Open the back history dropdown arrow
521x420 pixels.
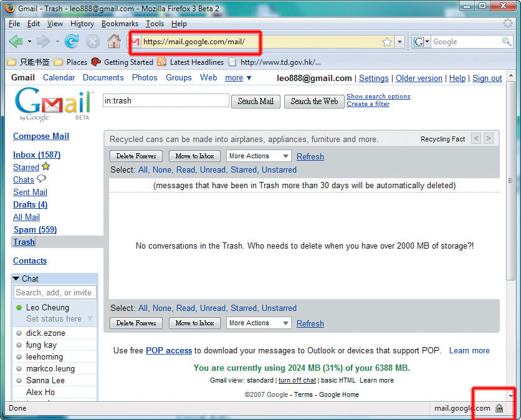coord(29,42)
